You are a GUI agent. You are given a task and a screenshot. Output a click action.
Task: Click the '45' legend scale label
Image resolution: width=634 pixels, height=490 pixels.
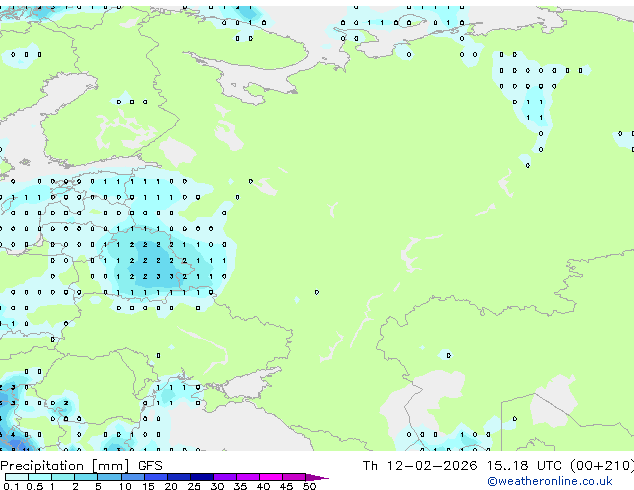pos(286,486)
